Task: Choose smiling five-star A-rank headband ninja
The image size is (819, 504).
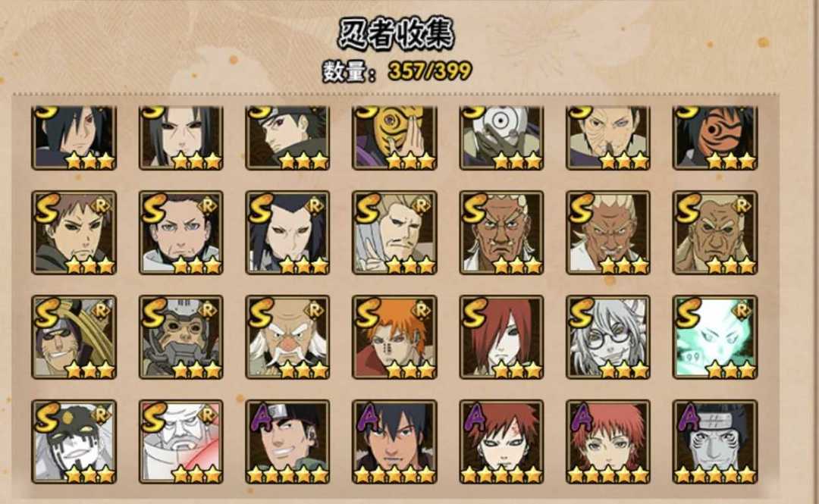Action: tap(287, 442)
